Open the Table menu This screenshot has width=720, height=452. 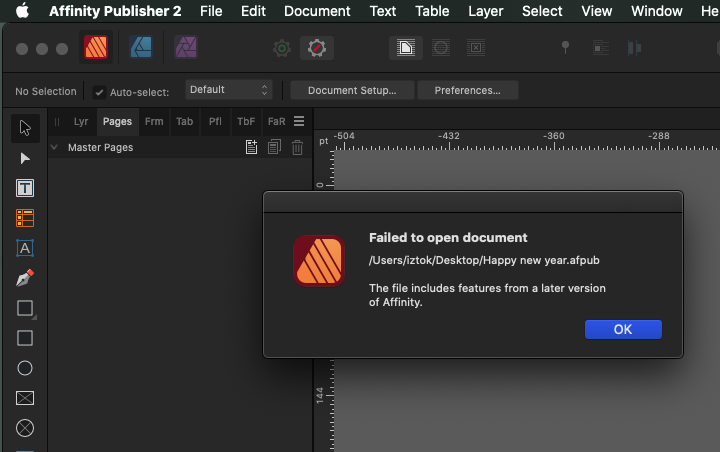[432, 11]
